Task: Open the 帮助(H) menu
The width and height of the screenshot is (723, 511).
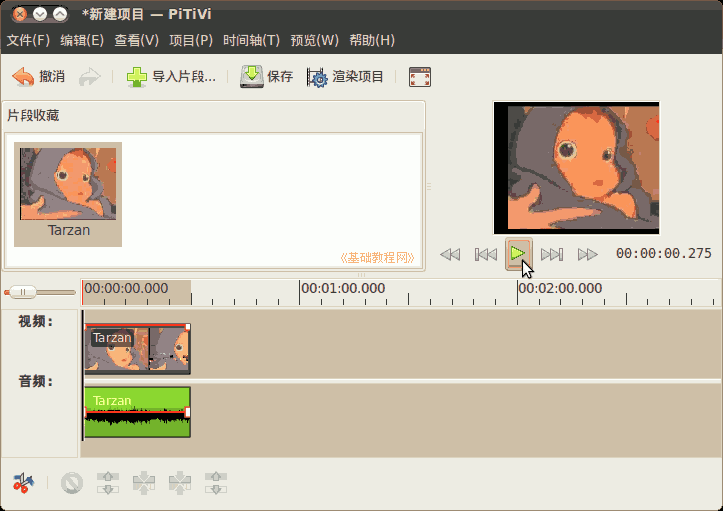Action: (x=372, y=40)
